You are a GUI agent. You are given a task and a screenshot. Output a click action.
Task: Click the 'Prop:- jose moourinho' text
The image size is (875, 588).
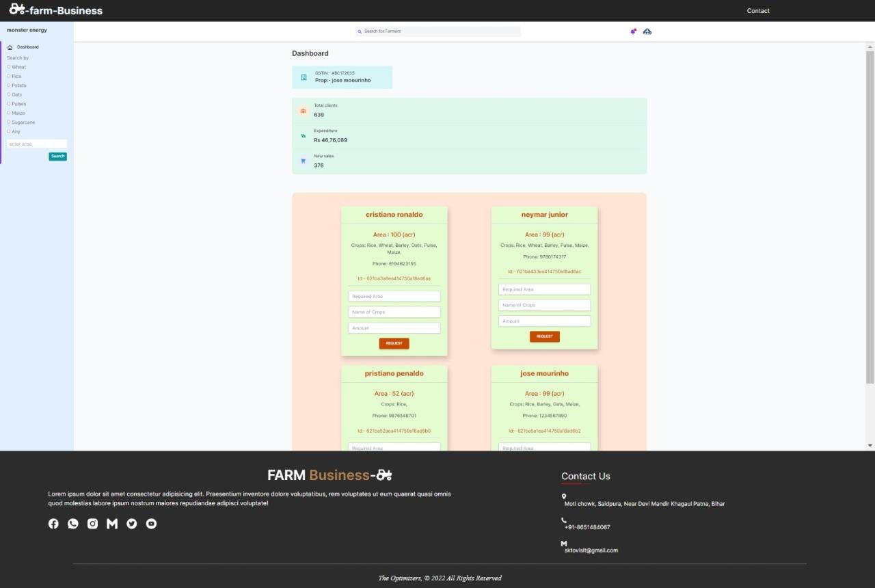click(343, 81)
